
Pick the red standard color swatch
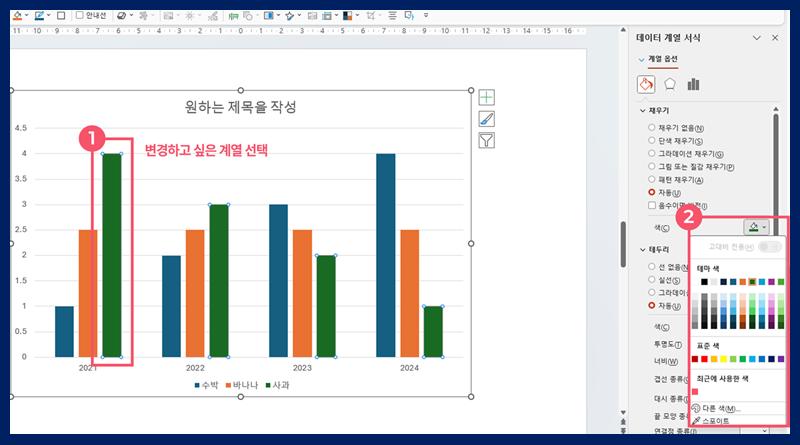704,359
